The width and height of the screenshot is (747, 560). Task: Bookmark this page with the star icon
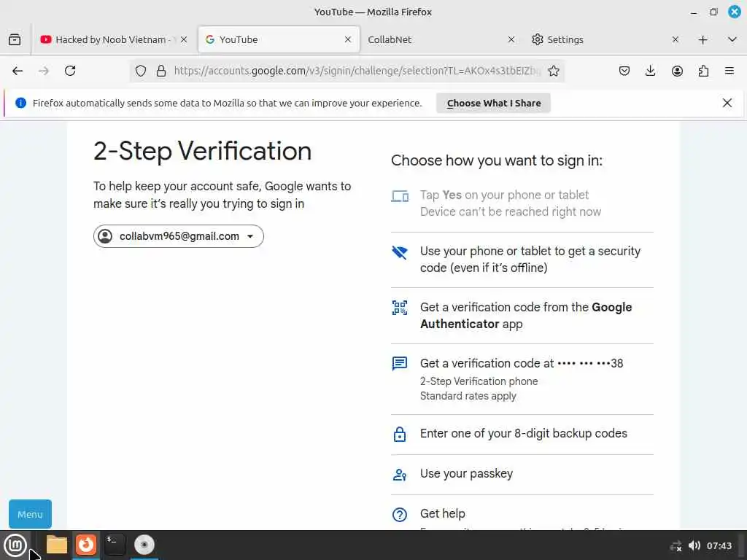pyautogui.click(x=554, y=71)
